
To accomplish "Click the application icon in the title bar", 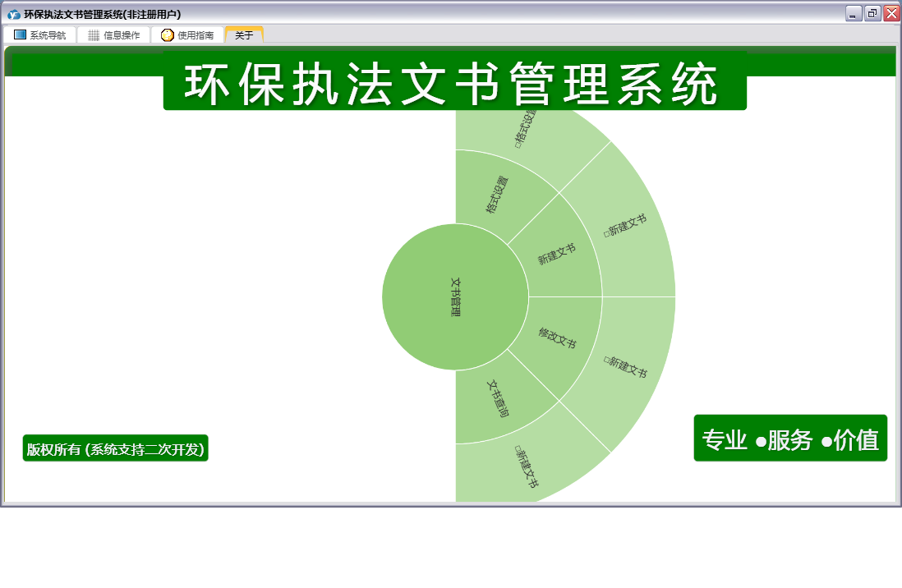I will [14, 15].
